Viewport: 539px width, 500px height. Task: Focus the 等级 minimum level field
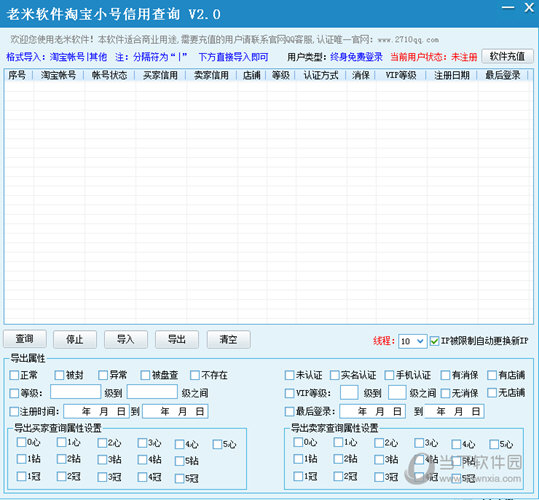76,392
